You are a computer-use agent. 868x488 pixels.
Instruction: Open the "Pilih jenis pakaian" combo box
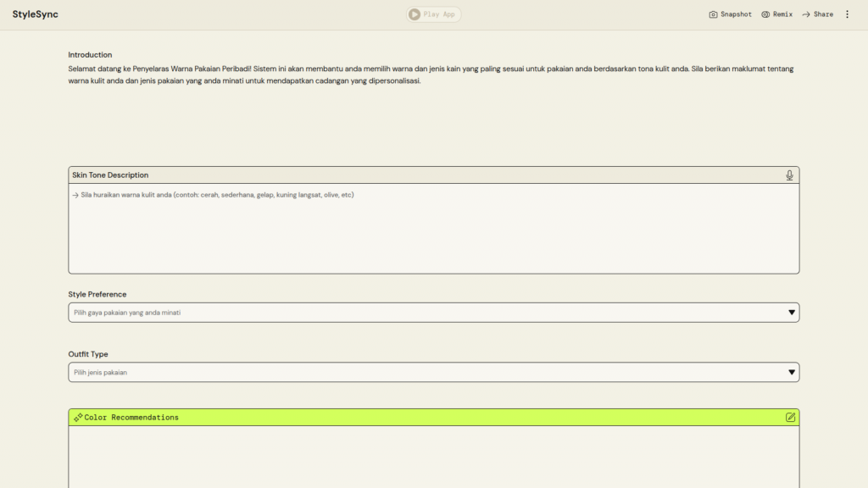point(424,372)
